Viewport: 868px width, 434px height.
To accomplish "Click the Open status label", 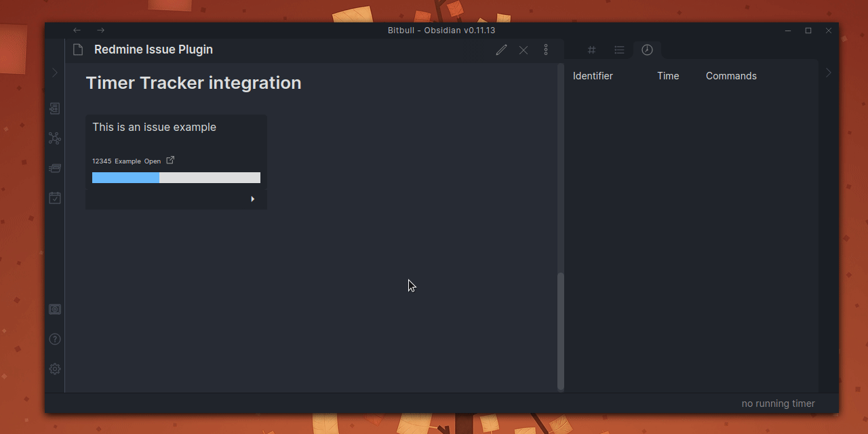I will pyautogui.click(x=153, y=161).
